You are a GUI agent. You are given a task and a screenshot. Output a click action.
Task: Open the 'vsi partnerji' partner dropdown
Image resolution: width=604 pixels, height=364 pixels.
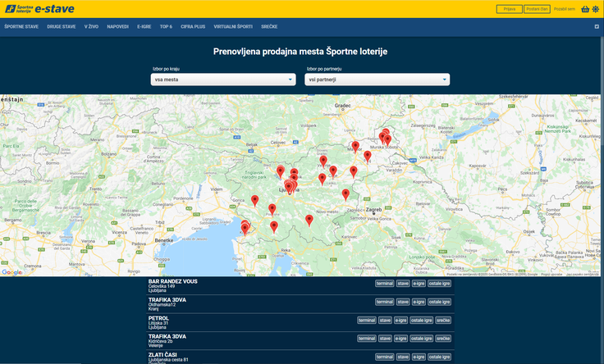click(x=377, y=80)
